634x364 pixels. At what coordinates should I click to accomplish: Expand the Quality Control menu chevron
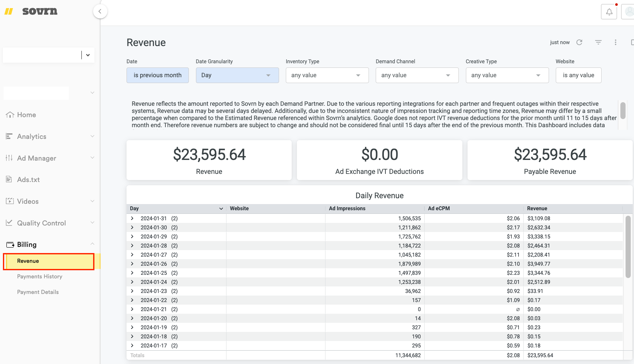[92, 223]
